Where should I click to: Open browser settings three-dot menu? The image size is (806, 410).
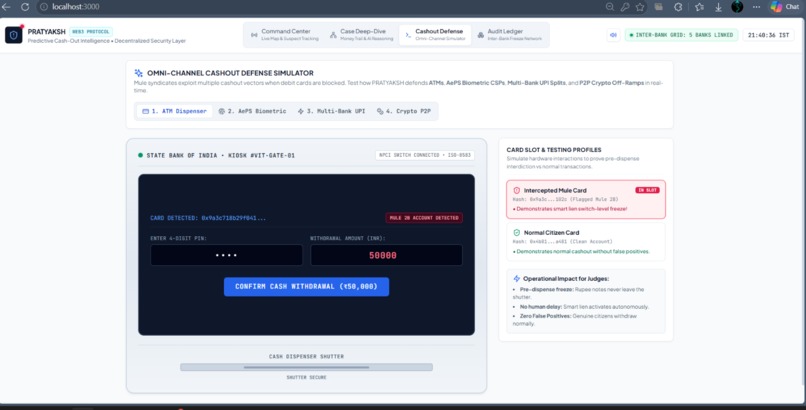coord(756,7)
